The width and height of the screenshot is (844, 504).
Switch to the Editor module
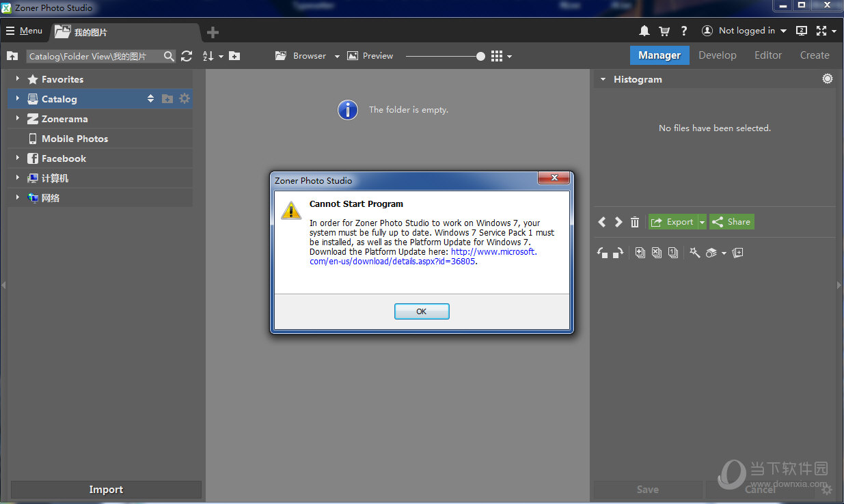point(768,55)
